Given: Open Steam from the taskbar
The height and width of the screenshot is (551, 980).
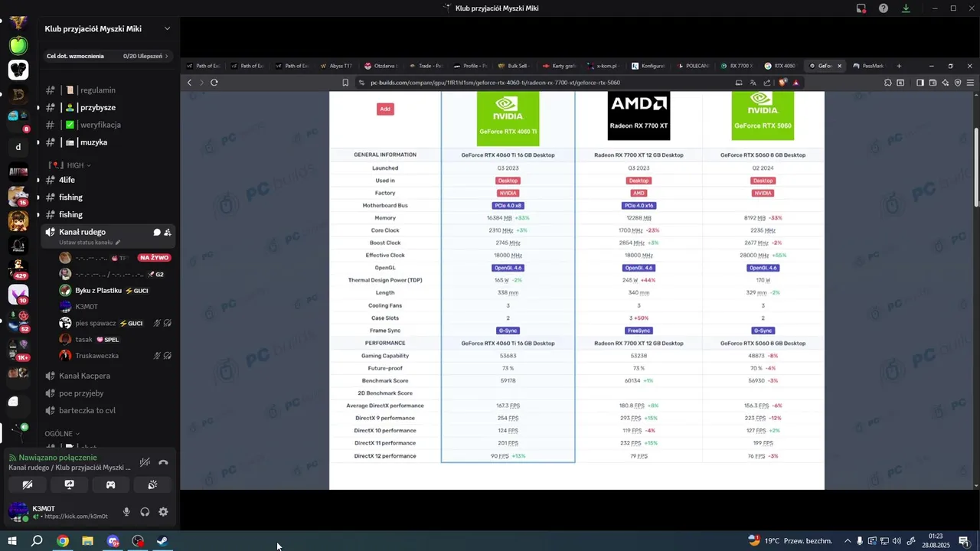Looking at the screenshot, I should coord(162,541).
